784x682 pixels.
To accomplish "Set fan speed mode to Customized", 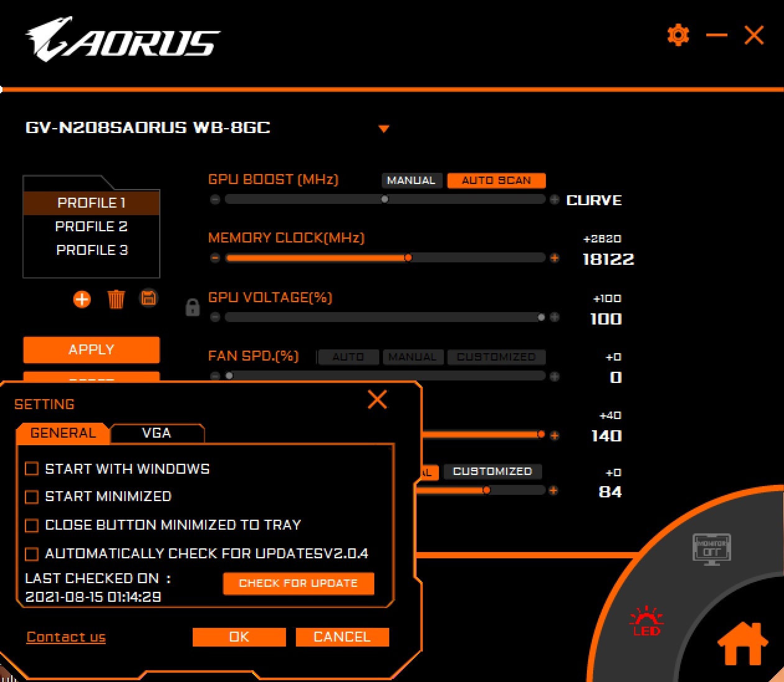I will pyautogui.click(x=496, y=357).
